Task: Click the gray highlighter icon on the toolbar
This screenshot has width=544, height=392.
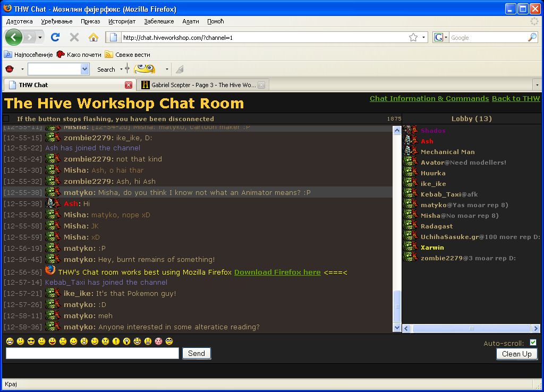Action: 180,70
